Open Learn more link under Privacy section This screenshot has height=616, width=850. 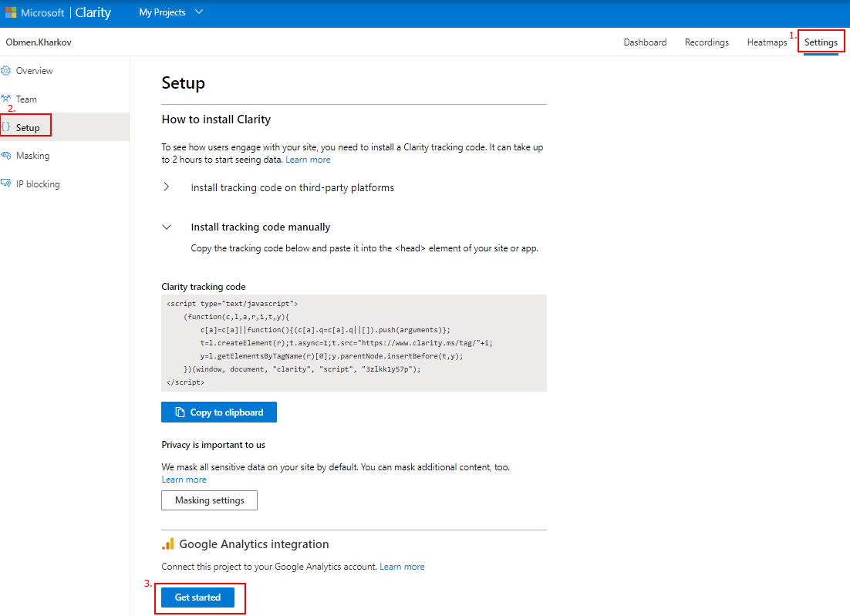click(184, 480)
